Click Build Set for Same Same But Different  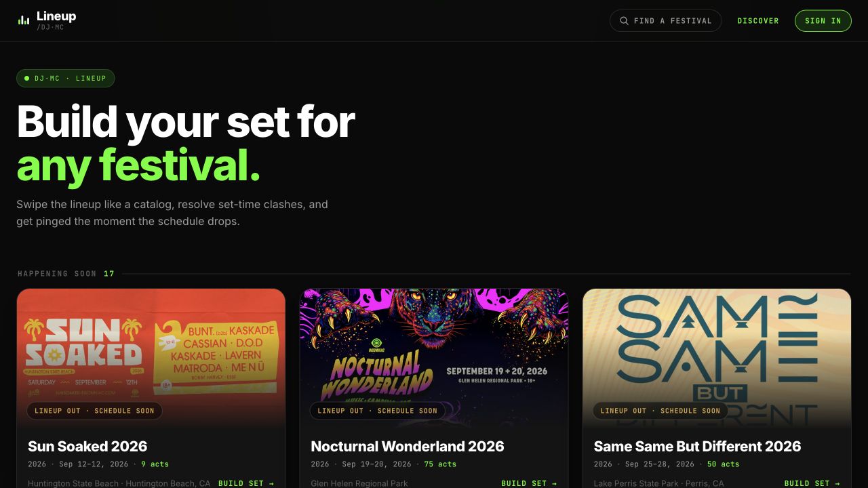(x=812, y=483)
